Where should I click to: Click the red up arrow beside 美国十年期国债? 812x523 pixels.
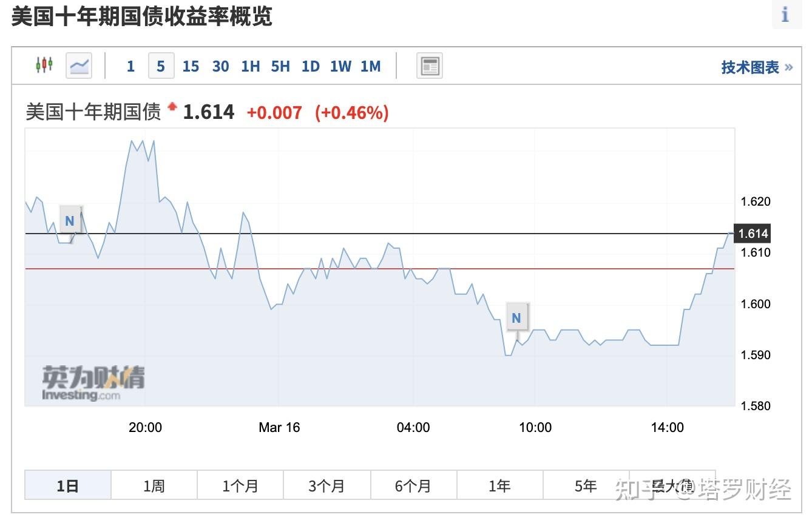(x=172, y=107)
